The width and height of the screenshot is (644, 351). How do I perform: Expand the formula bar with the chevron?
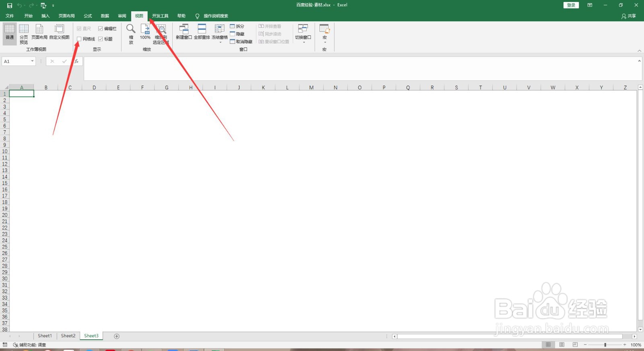point(639,61)
